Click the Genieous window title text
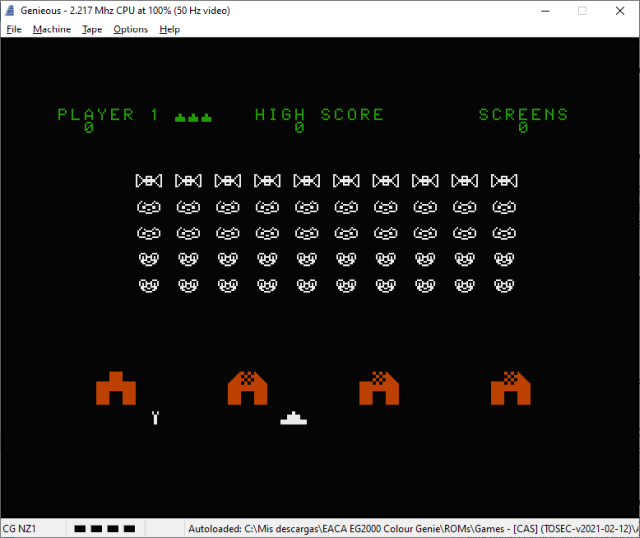This screenshot has width=640, height=538. [x=125, y=11]
